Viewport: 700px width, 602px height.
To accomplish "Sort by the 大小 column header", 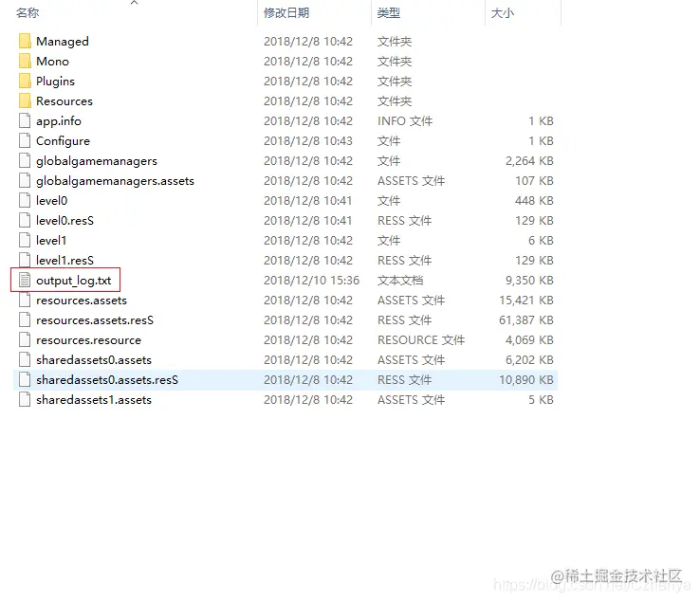I will point(502,13).
